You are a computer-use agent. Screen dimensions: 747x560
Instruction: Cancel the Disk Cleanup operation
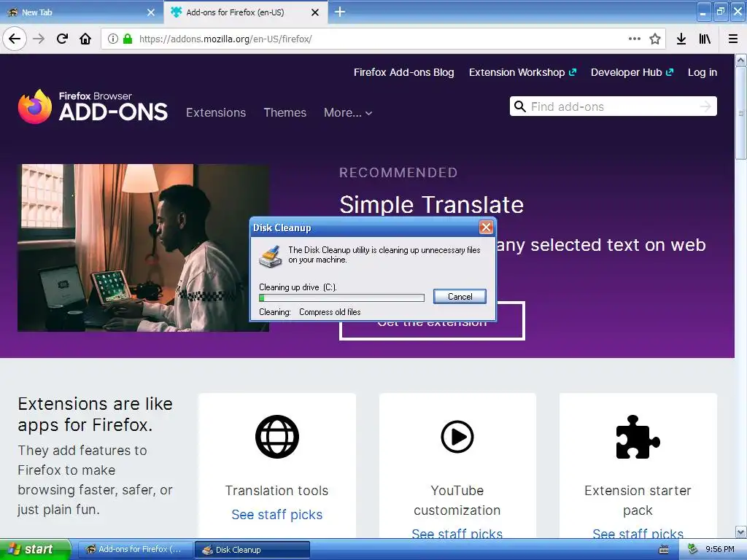[460, 296]
